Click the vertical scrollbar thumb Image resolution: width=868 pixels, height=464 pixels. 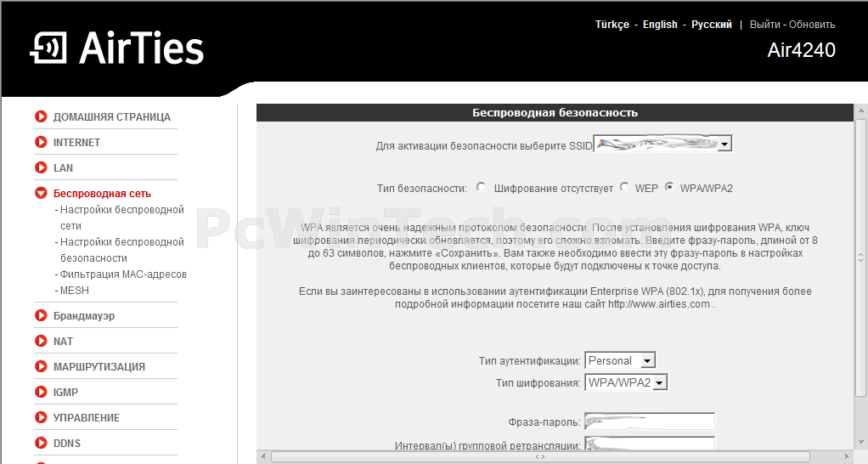860,257
